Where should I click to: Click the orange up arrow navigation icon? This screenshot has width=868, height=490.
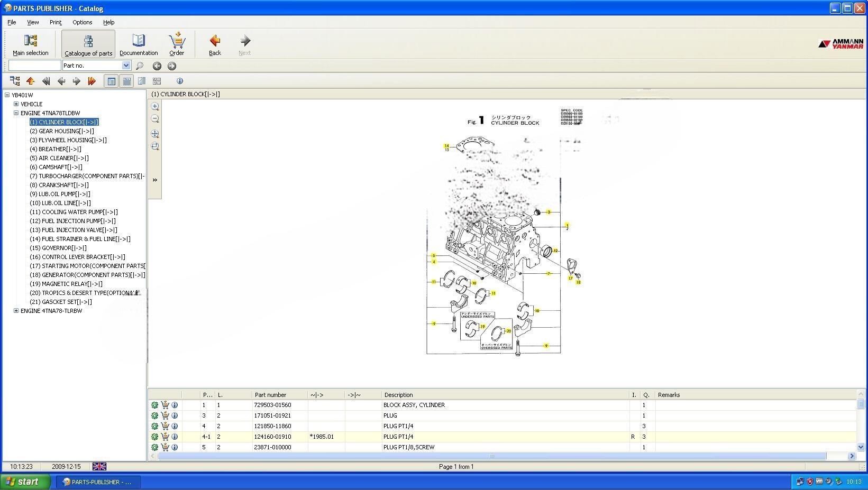(30, 81)
